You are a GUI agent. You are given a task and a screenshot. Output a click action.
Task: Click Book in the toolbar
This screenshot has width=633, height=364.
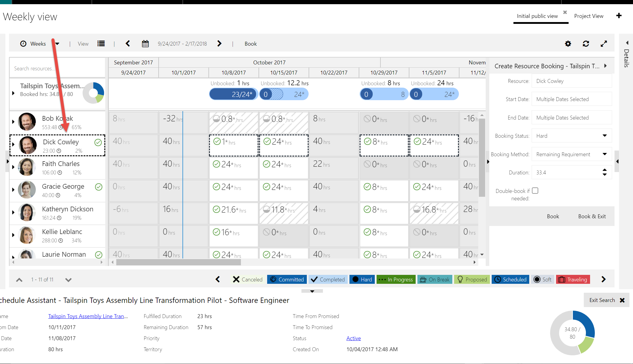[x=250, y=44]
